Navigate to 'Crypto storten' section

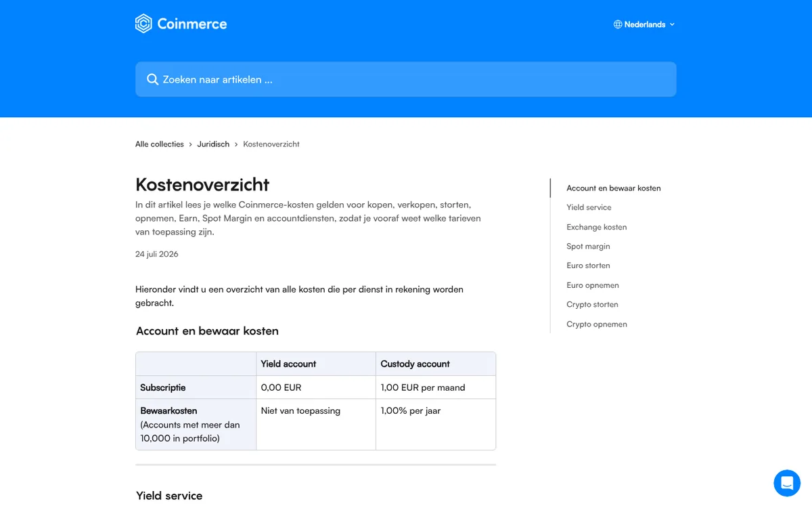pos(592,305)
